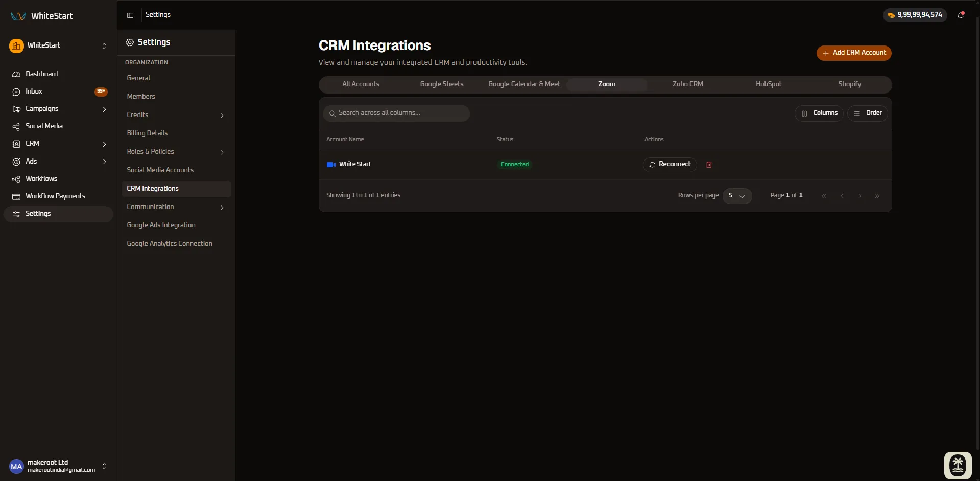Screen dimensions: 980x481
Task: Click the Inbox 99+ badge
Action: (101, 91)
